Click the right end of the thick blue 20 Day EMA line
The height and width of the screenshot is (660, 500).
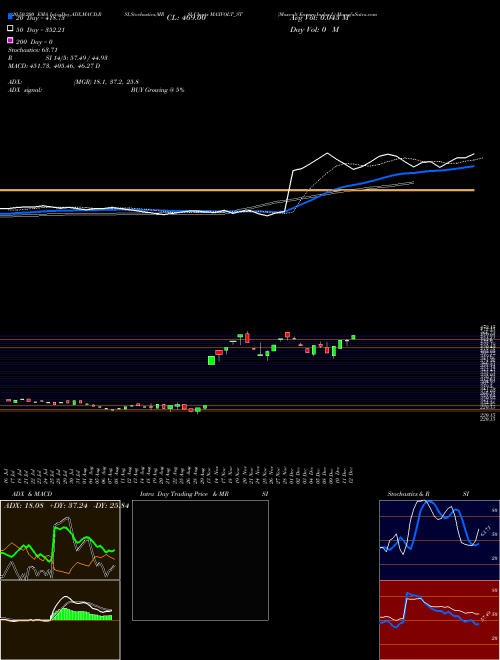[x=473, y=166]
